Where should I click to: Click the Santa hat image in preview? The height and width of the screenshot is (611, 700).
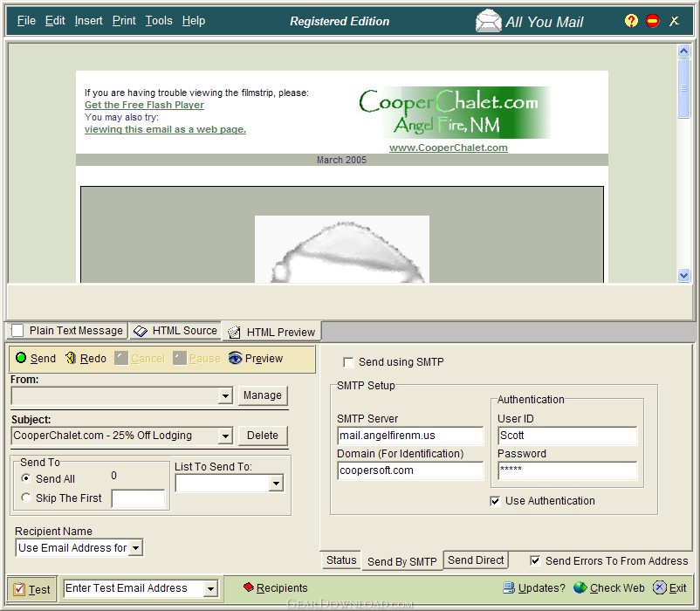click(342, 249)
